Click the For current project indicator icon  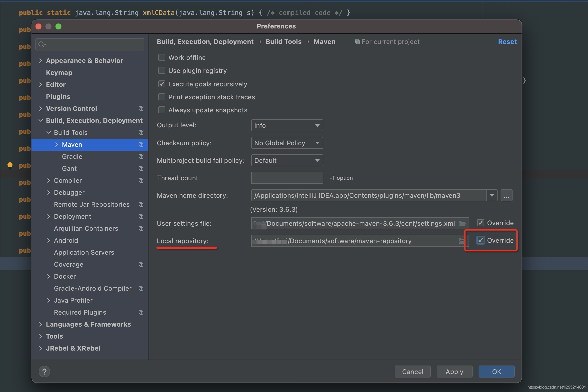tap(357, 41)
